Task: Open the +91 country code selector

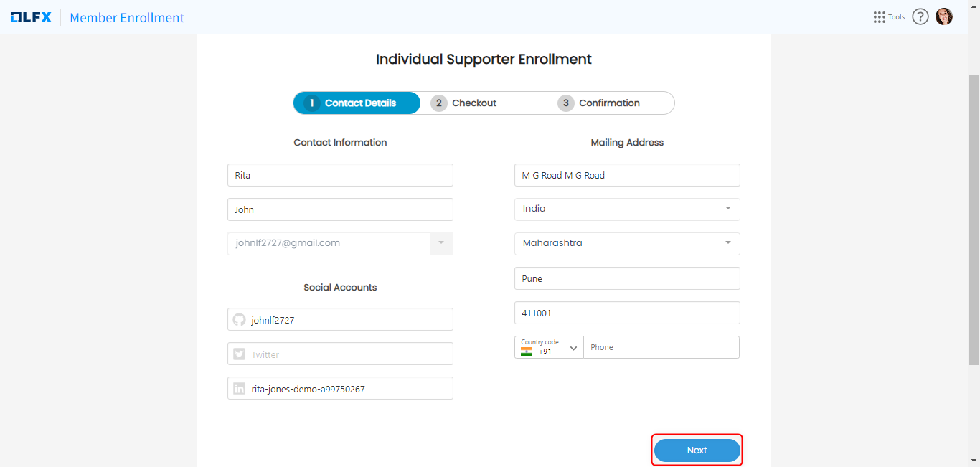Action: coord(573,348)
